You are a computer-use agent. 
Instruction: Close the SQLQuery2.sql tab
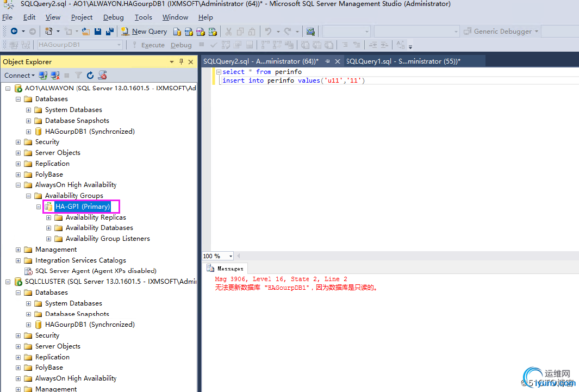337,61
